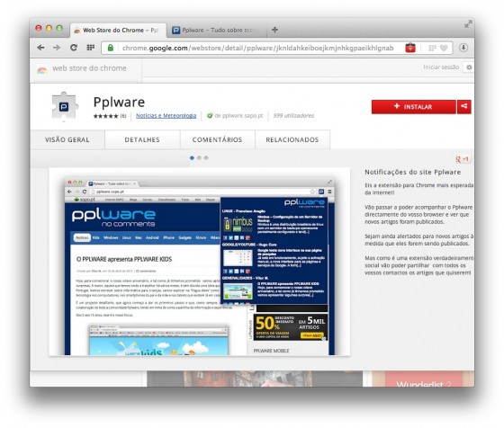This screenshot has width=504, height=428.
Task: Click the address bar URL field
Action: tap(257, 48)
